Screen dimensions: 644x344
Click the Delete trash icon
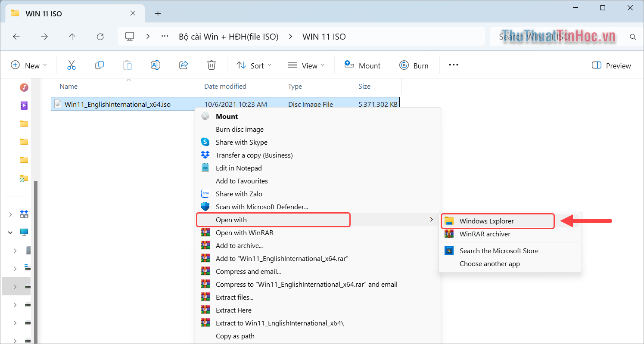click(211, 65)
